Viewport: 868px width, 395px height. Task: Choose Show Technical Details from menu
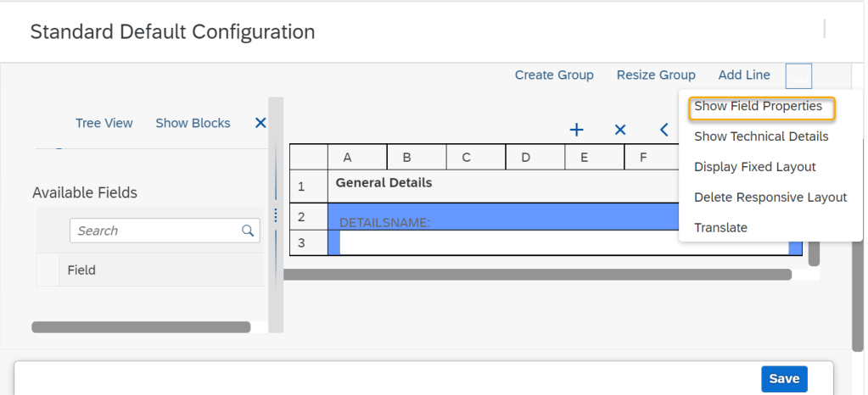(761, 136)
